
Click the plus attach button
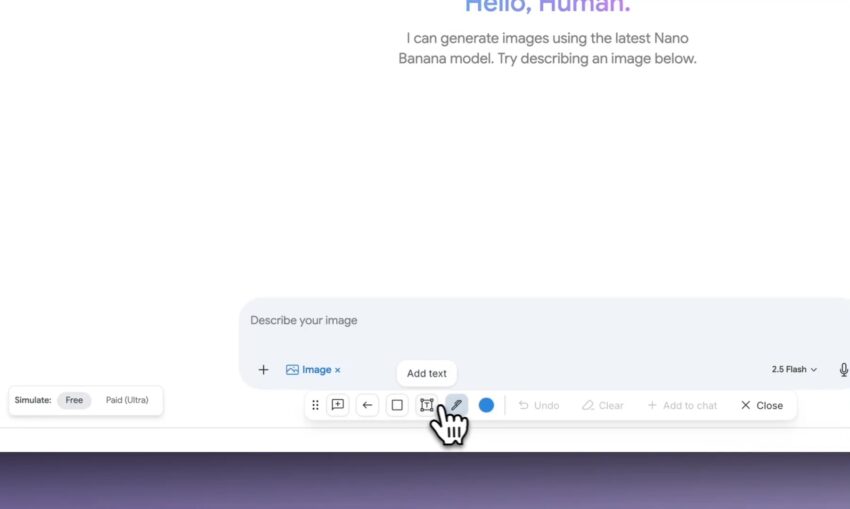263,370
